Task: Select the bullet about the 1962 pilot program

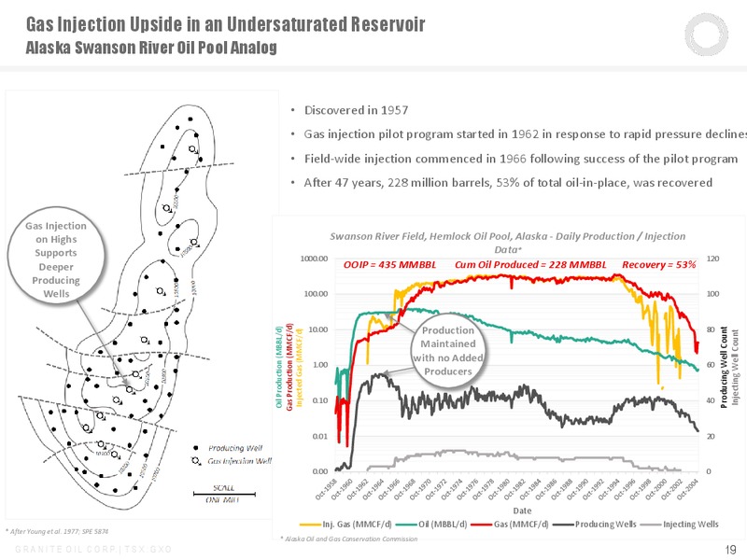Action: 525,134
